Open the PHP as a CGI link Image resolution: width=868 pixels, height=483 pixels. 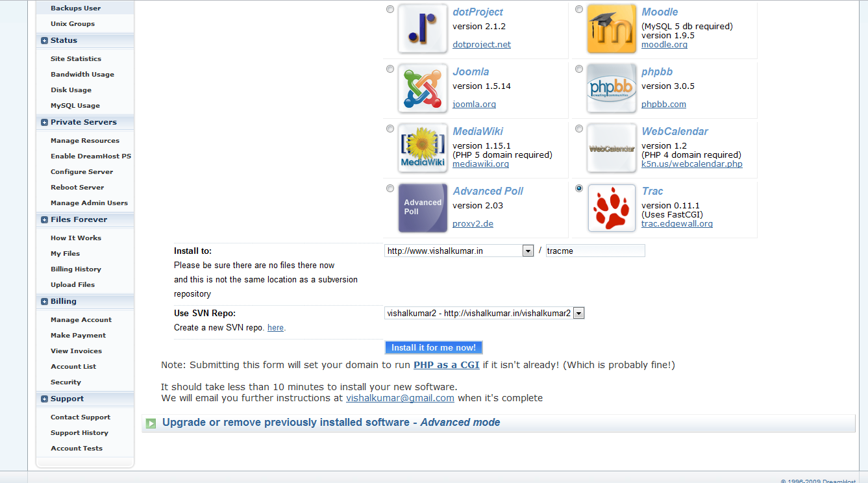click(447, 365)
